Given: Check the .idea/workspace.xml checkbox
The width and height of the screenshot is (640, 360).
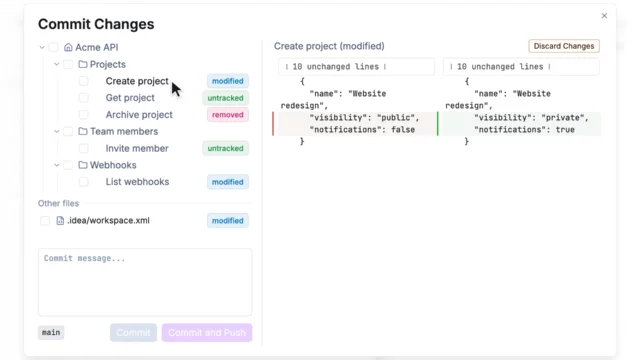Looking at the screenshot, I should point(45,220).
